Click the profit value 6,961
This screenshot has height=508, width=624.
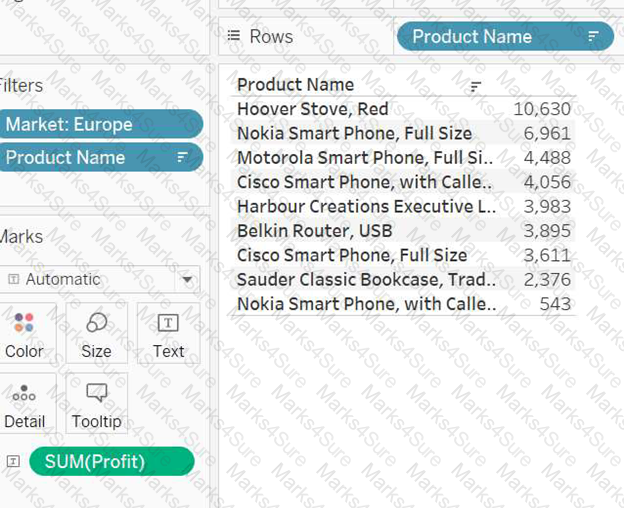[x=547, y=133]
